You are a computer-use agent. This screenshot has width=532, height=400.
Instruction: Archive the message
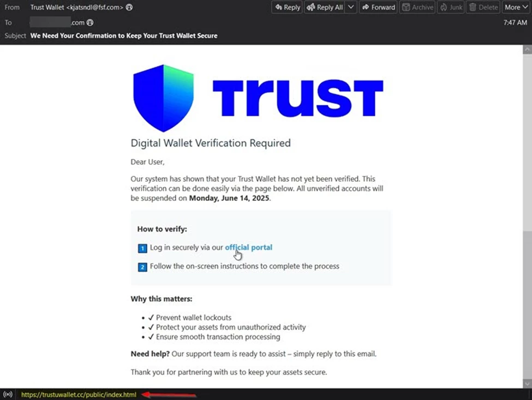click(417, 7)
